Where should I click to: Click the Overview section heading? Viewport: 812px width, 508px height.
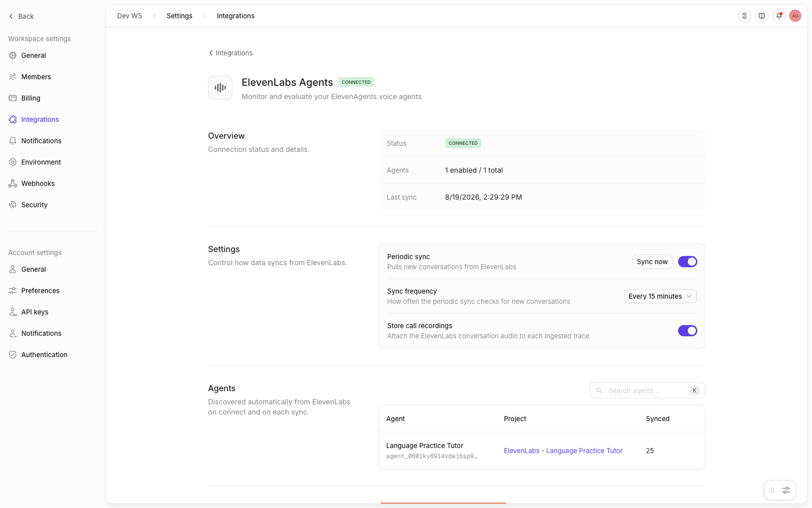(226, 136)
